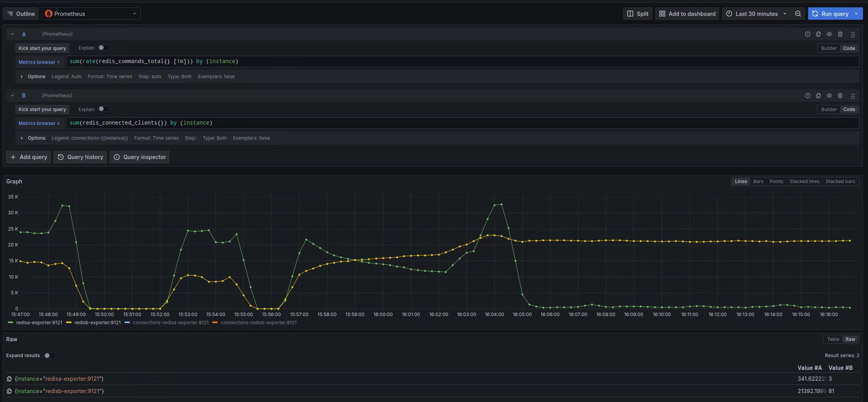Image resolution: width=868 pixels, height=402 pixels.
Task: Expand the Options section of query B
Action: pos(22,138)
